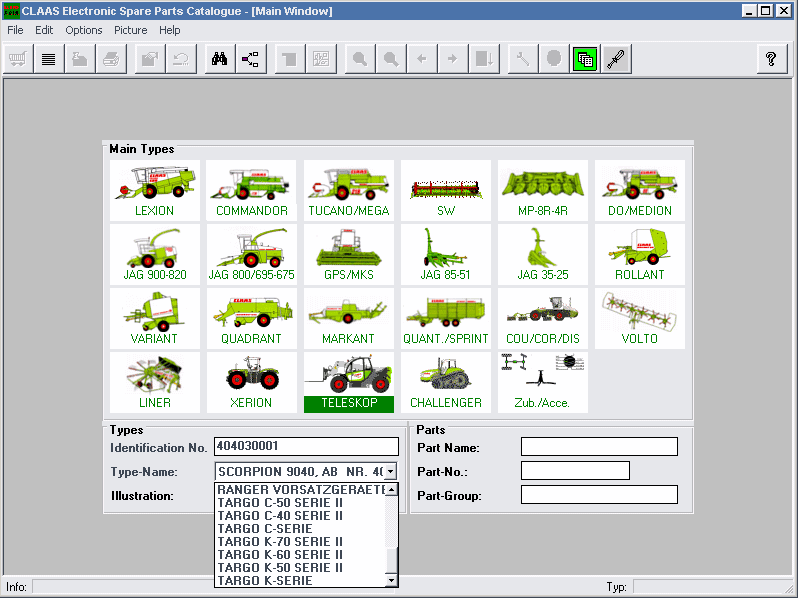Viewport: 798px width, 598px height.
Task: Click the dropdown list scroll-down arrow
Action: pos(391,581)
